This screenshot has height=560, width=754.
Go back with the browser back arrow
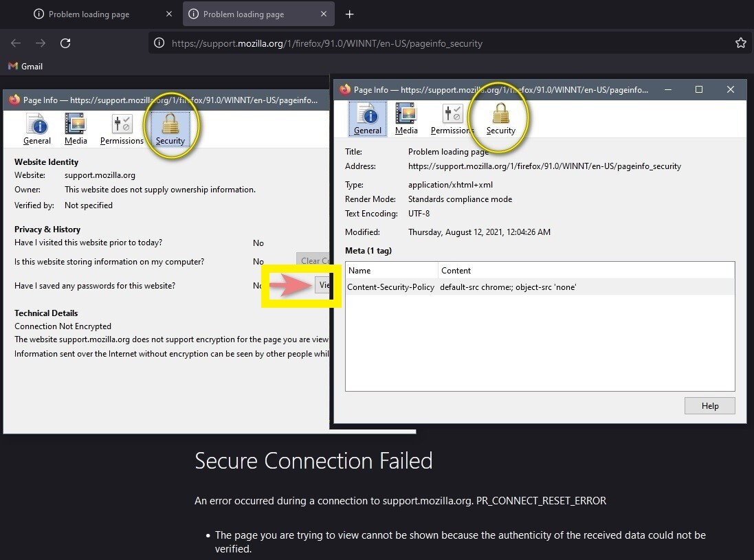pyautogui.click(x=16, y=43)
